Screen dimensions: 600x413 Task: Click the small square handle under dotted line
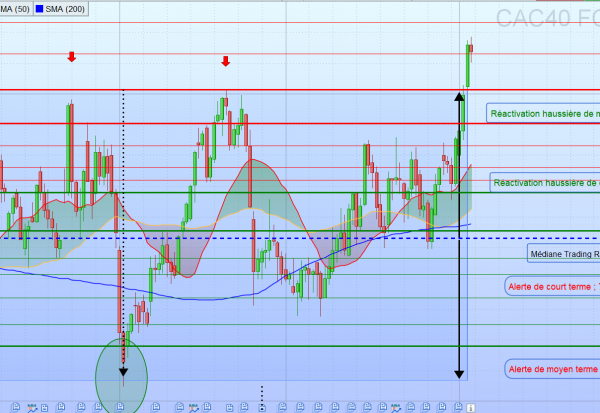[x=261, y=407]
